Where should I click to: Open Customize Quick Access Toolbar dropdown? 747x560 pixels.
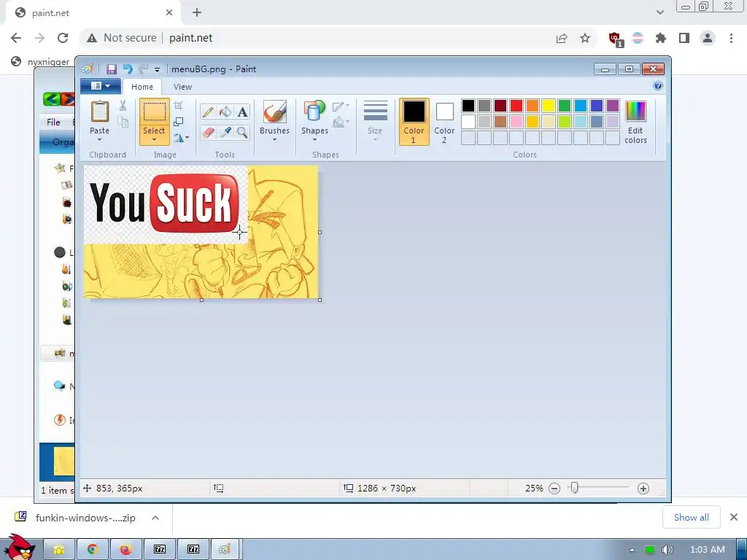click(157, 69)
